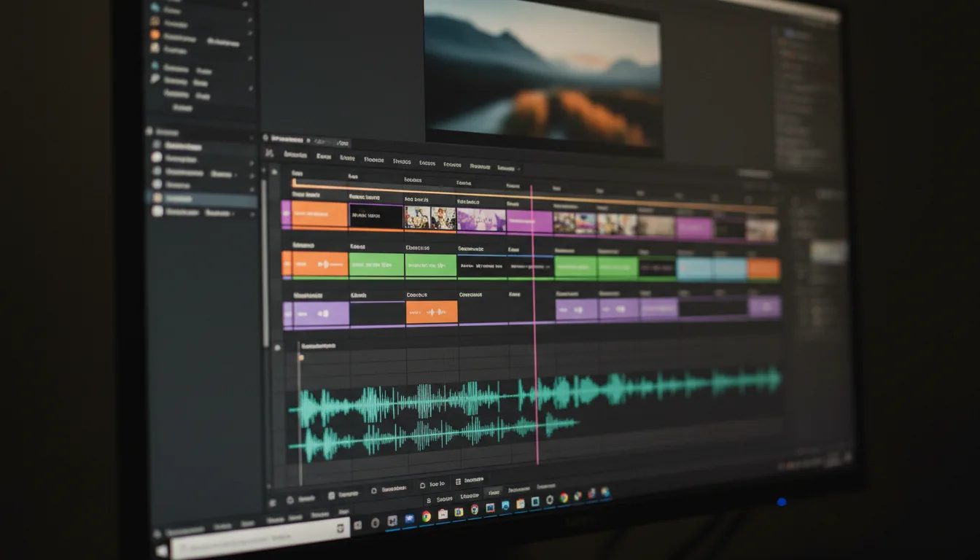980x560 pixels.
Task: Select the first sidebar media bin icon
Action: click(153, 6)
